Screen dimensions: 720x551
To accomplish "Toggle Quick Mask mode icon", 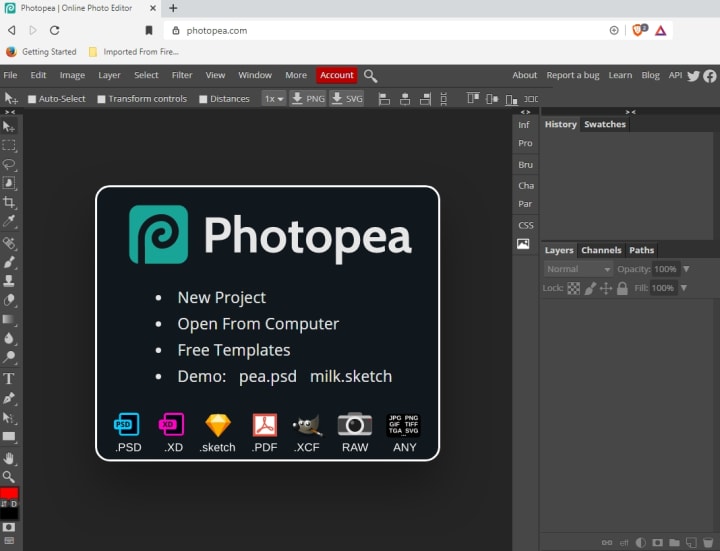I will point(9,527).
